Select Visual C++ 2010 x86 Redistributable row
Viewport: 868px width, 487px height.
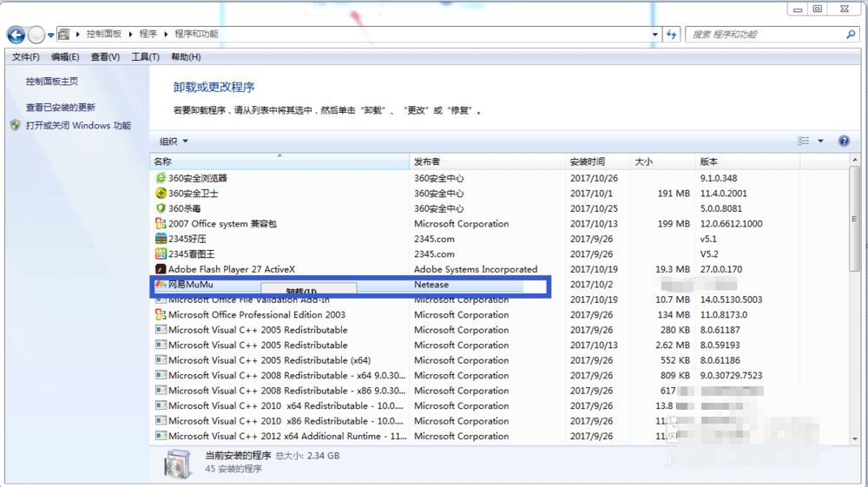pyautogui.click(x=286, y=420)
